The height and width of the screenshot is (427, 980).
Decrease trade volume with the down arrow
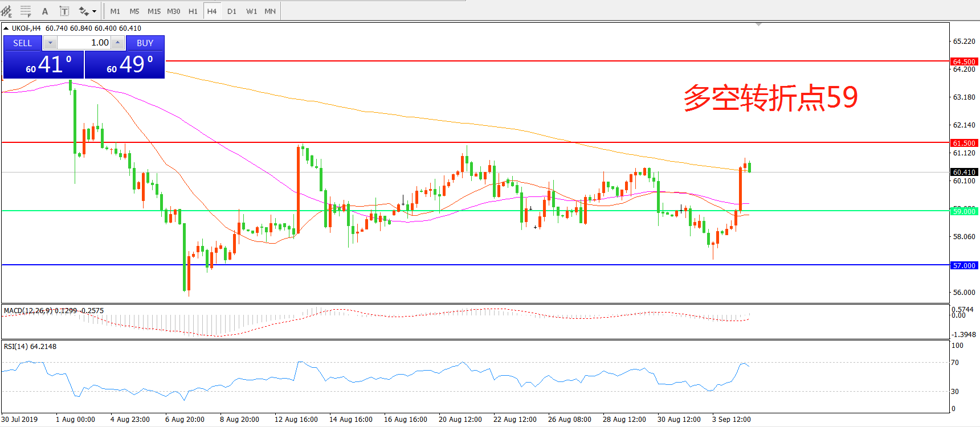pos(50,43)
